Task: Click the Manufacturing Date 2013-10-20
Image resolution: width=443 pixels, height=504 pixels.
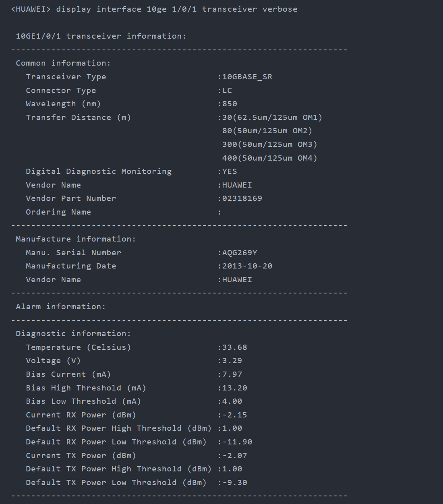Action: (247, 266)
